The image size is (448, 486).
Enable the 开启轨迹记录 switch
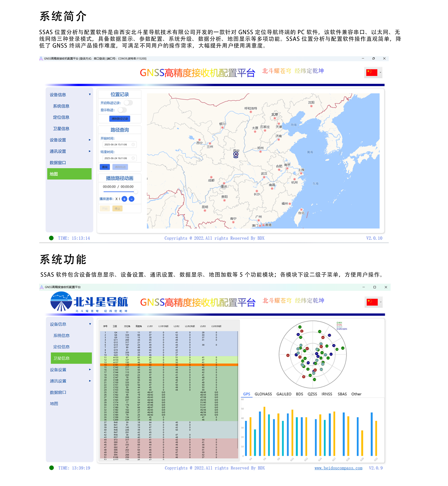129,103
